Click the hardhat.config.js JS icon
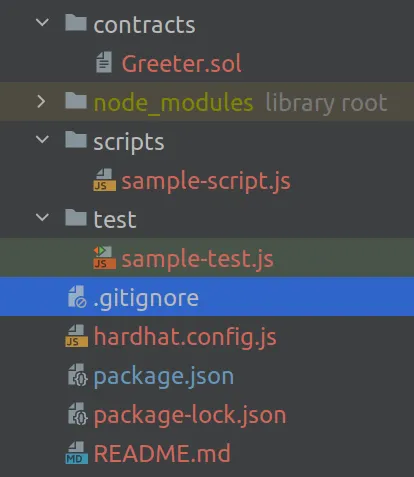 (77, 336)
